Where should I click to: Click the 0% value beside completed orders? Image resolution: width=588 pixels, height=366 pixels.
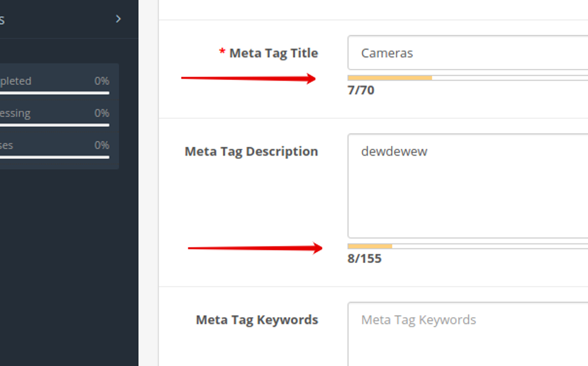click(102, 81)
